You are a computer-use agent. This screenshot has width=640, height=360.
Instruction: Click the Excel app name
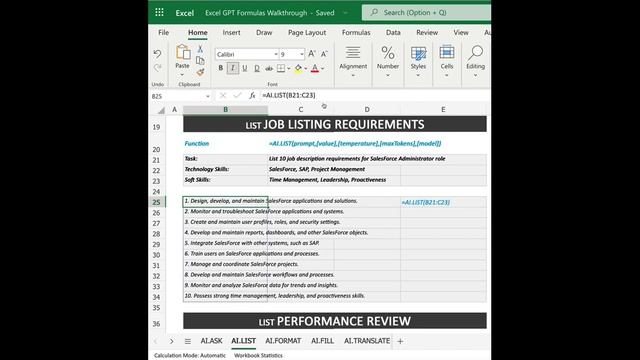[184, 13]
